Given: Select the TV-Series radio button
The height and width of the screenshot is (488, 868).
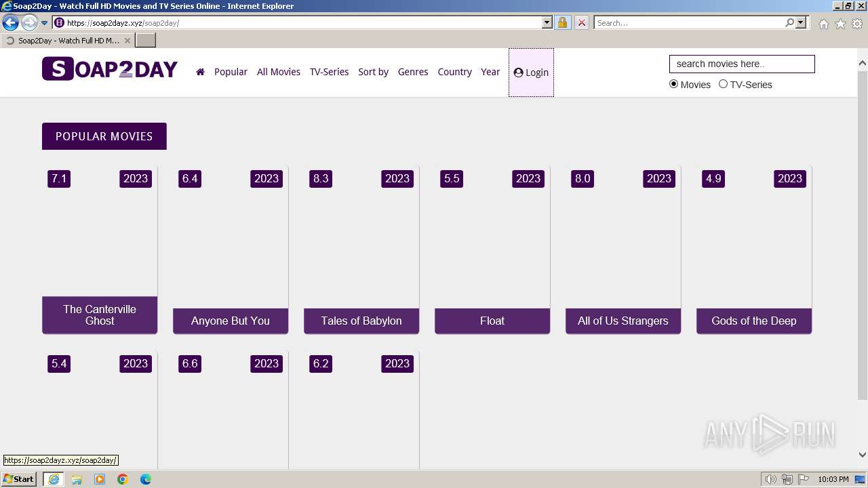Looking at the screenshot, I should pos(723,84).
